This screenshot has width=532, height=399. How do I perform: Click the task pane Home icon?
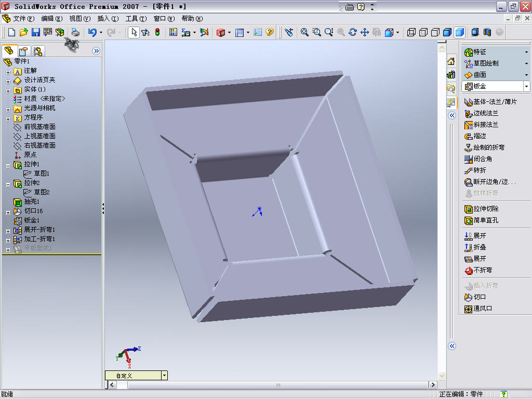coord(451,61)
